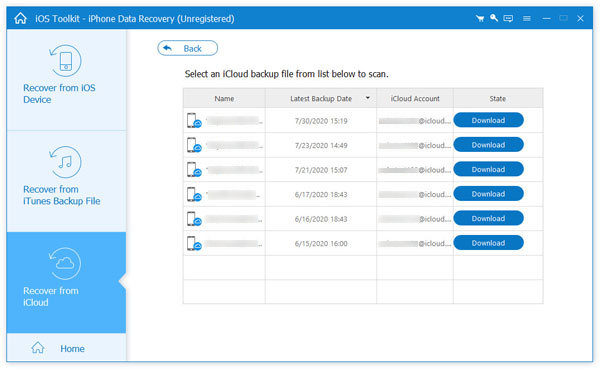Select date cell 7/21/2020 15:07
This screenshot has height=369, width=600.
(321, 170)
